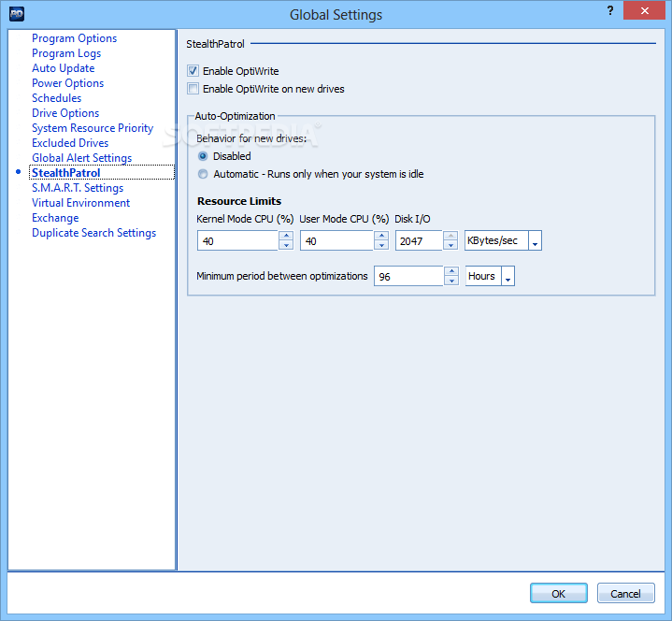Image resolution: width=672 pixels, height=621 pixels.
Task: Open Duplicate Search Settings
Action: (x=93, y=233)
